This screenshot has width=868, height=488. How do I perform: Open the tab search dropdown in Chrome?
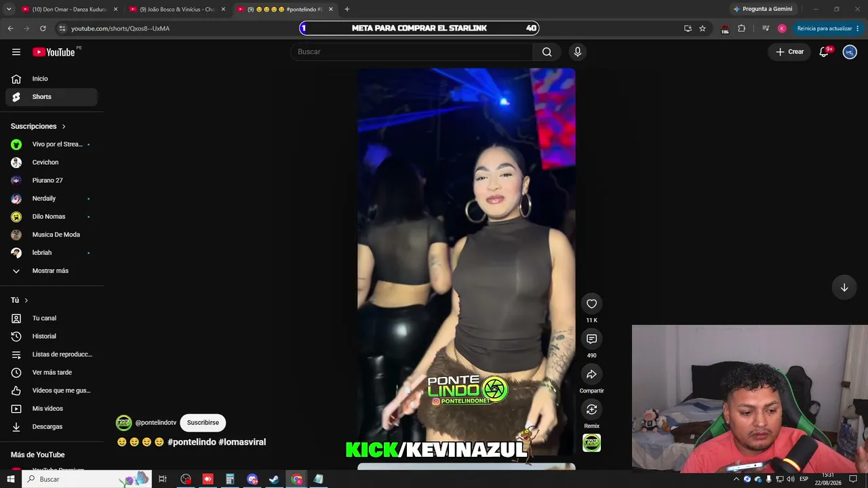(9, 9)
